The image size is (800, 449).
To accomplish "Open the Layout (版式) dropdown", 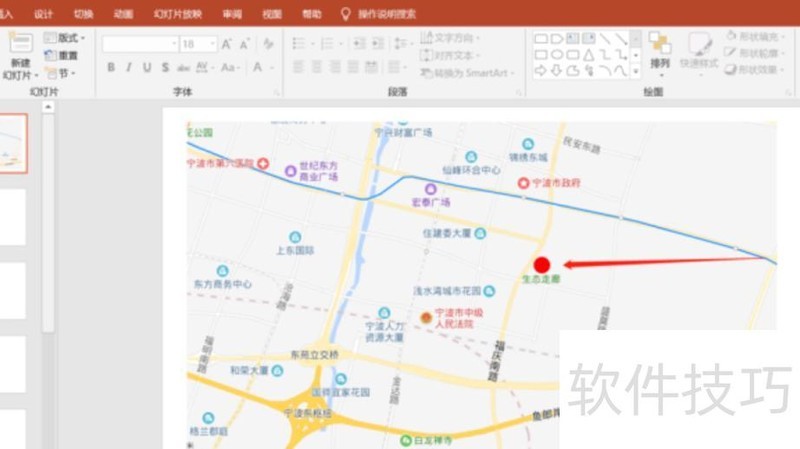I will pyautogui.click(x=64, y=38).
